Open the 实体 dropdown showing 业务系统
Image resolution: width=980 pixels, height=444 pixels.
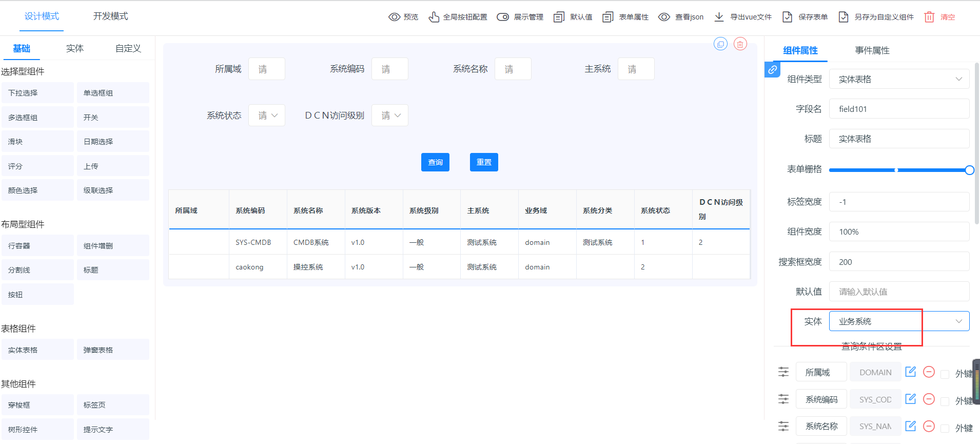899,321
